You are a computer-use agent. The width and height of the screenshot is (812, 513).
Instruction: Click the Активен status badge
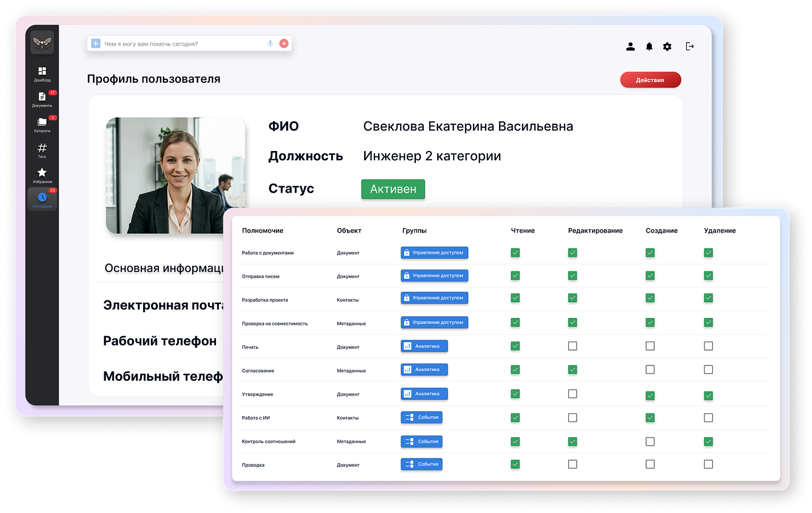[393, 189]
